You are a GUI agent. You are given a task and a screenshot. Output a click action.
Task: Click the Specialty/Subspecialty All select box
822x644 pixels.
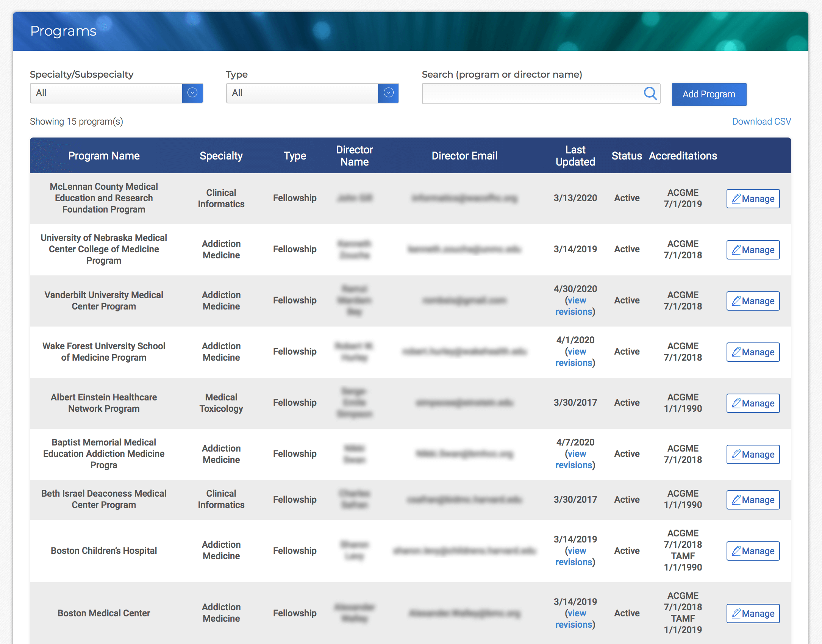tap(116, 93)
